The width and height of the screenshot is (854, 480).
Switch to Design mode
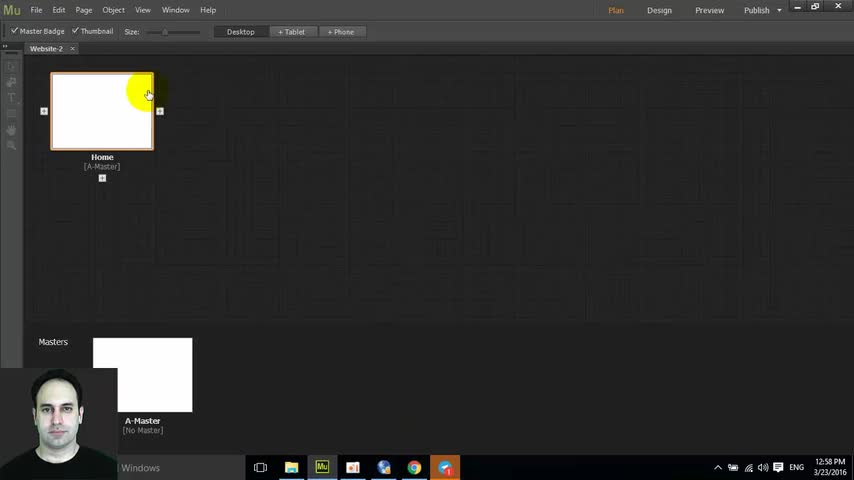pos(659,10)
